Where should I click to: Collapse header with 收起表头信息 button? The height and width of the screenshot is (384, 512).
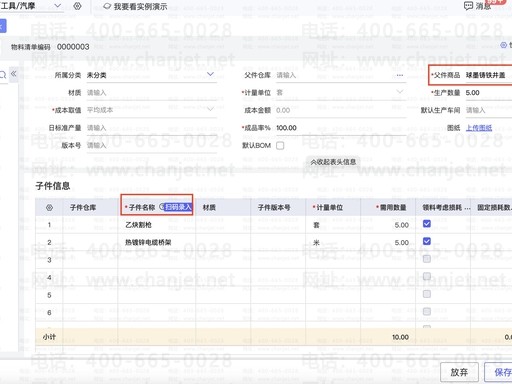tap(333, 162)
